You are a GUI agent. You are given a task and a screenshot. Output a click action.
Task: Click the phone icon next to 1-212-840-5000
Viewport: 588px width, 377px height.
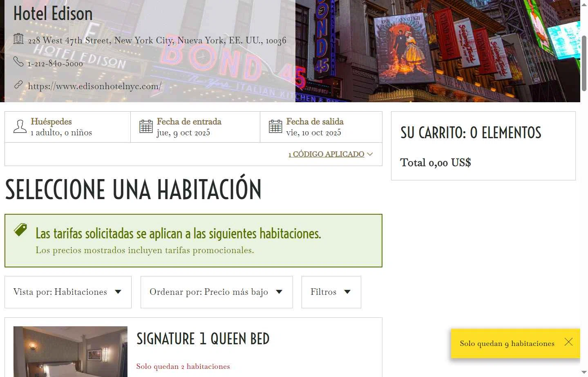(18, 62)
